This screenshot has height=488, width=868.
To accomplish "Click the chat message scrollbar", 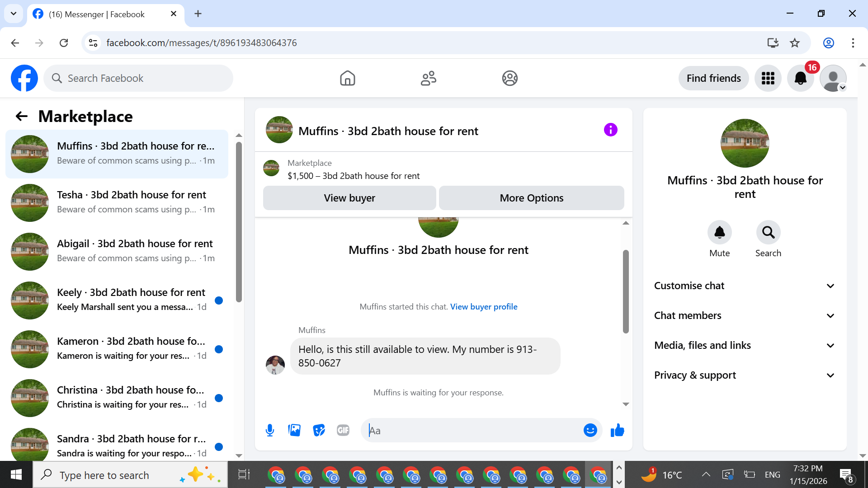I will coord(626,292).
